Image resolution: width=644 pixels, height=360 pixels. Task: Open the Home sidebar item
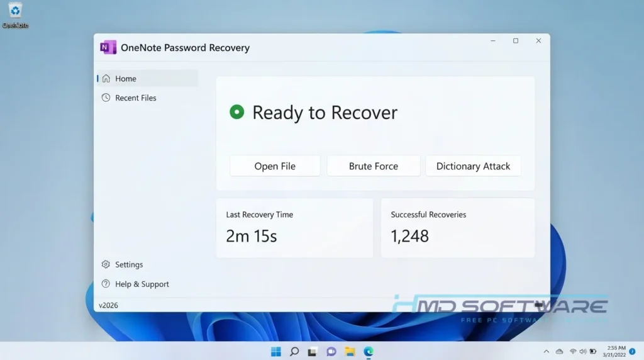tap(147, 78)
